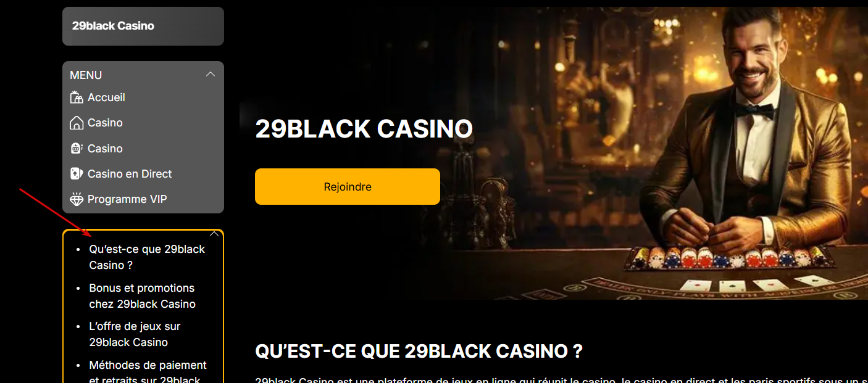Jump to L'offre de jeux section
The height and width of the screenshot is (383, 868).
pyautogui.click(x=135, y=334)
